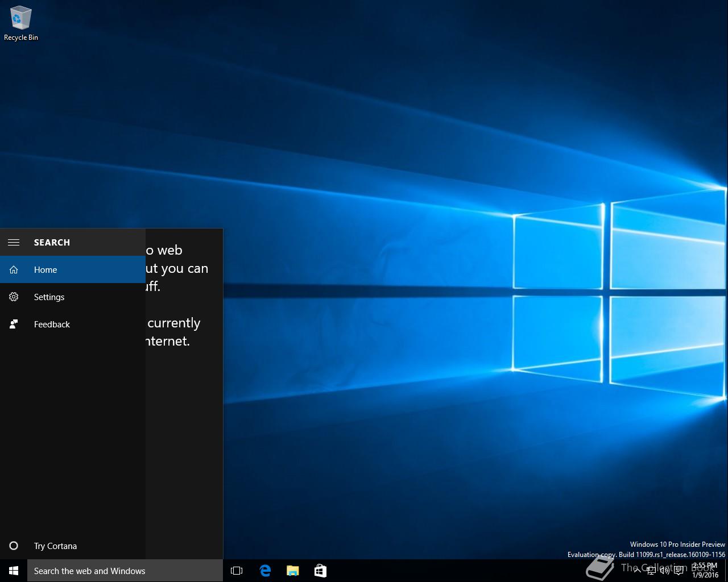728x582 pixels.
Task: Open File Explorer from the taskbar
Action: (292, 571)
